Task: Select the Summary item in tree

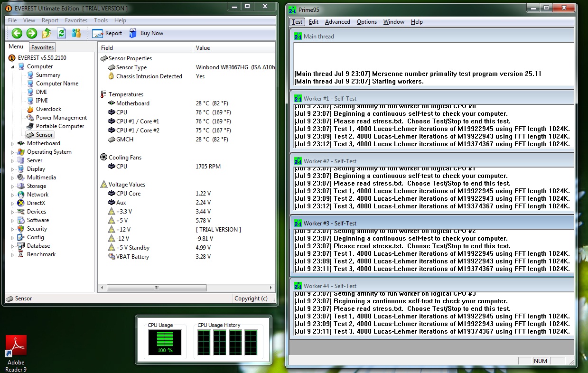Action: pyautogui.click(x=48, y=75)
